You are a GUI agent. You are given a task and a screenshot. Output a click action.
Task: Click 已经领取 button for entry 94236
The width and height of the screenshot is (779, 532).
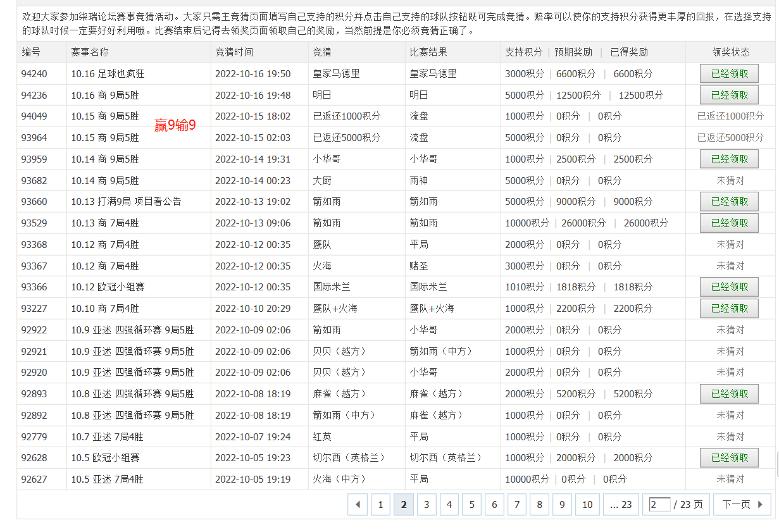(729, 96)
